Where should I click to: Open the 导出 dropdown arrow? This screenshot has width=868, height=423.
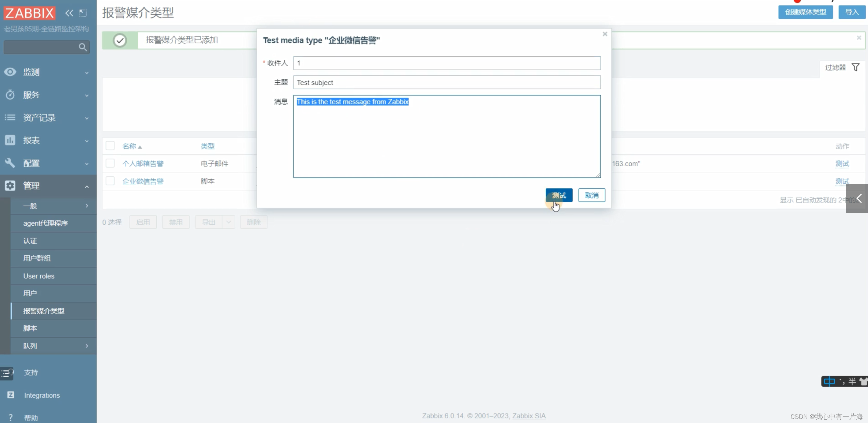[228, 222]
